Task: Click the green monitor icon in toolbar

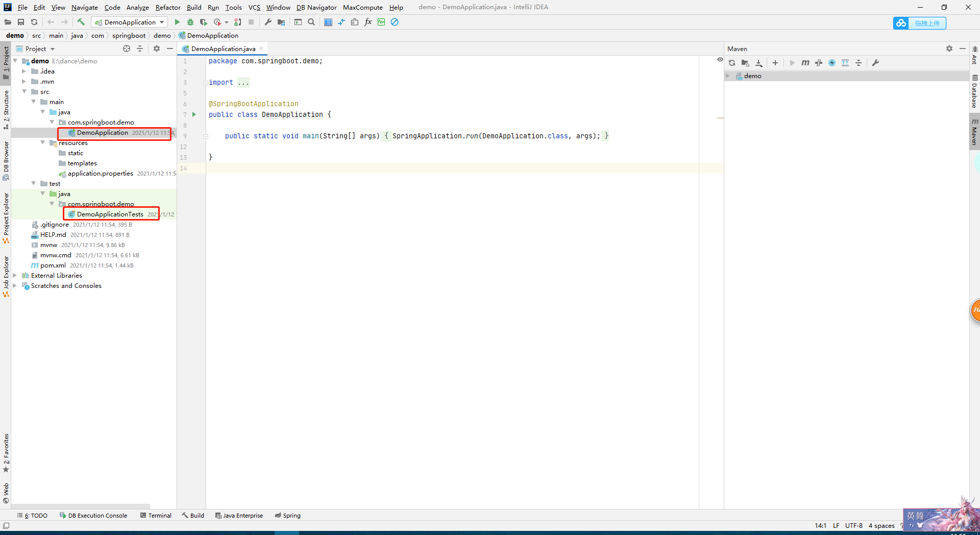Action: 381,22
